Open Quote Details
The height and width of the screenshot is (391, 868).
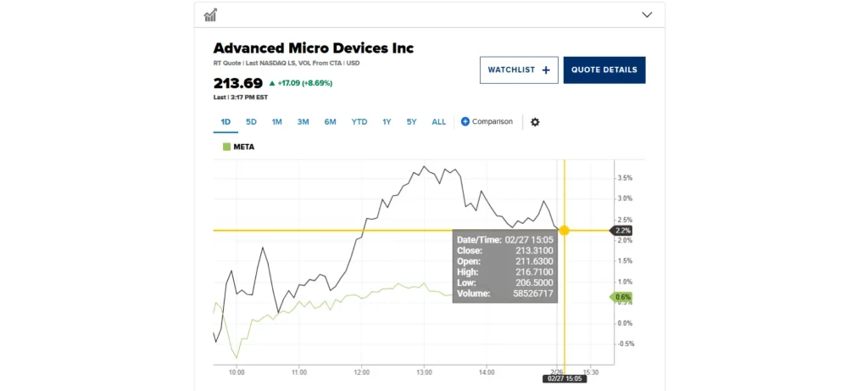click(x=604, y=70)
